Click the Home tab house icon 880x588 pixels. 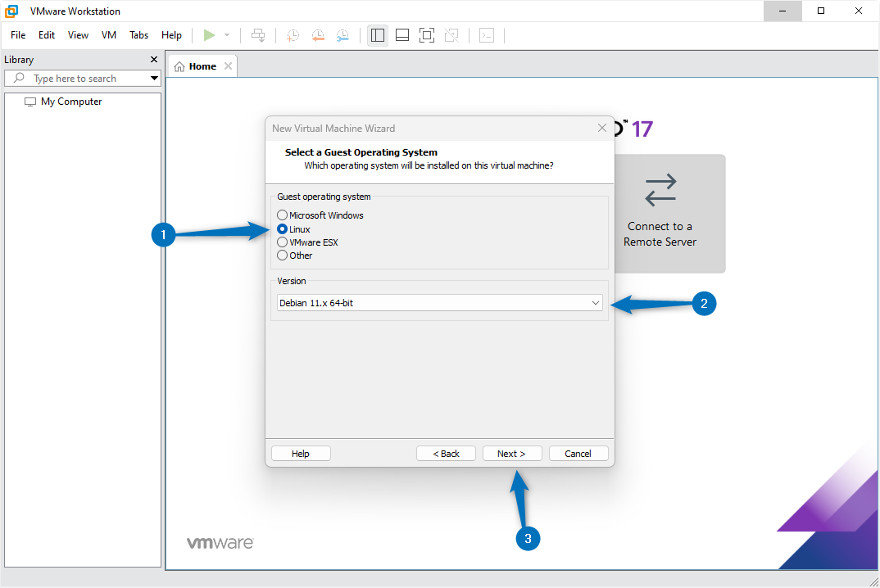pyautogui.click(x=179, y=66)
